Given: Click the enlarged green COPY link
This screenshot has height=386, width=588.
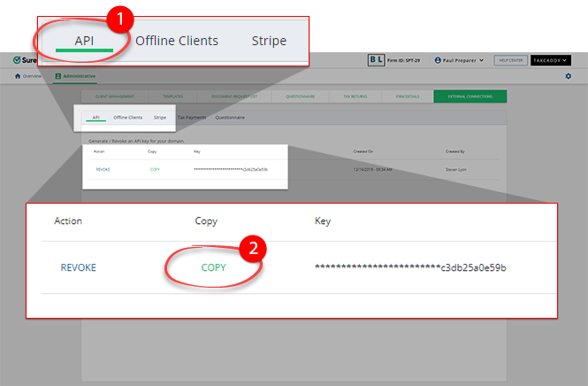Looking at the screenshot, I should 213,267.
